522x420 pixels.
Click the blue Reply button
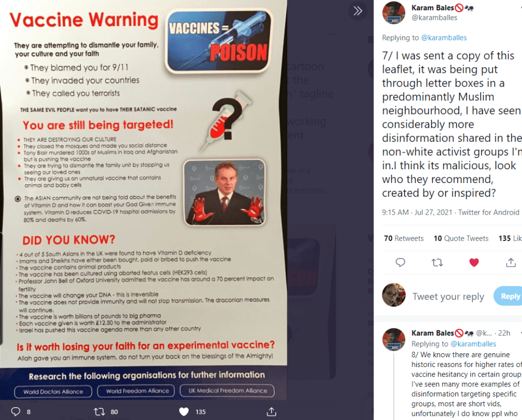coord(509,296)
